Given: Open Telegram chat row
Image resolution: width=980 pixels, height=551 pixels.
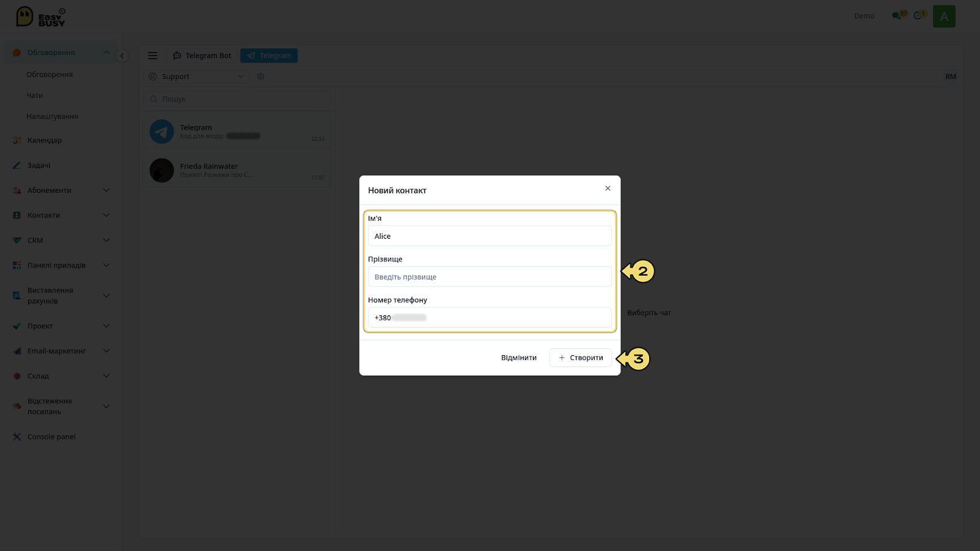Looking at the screenshot, I should click(x=238, y=132).
